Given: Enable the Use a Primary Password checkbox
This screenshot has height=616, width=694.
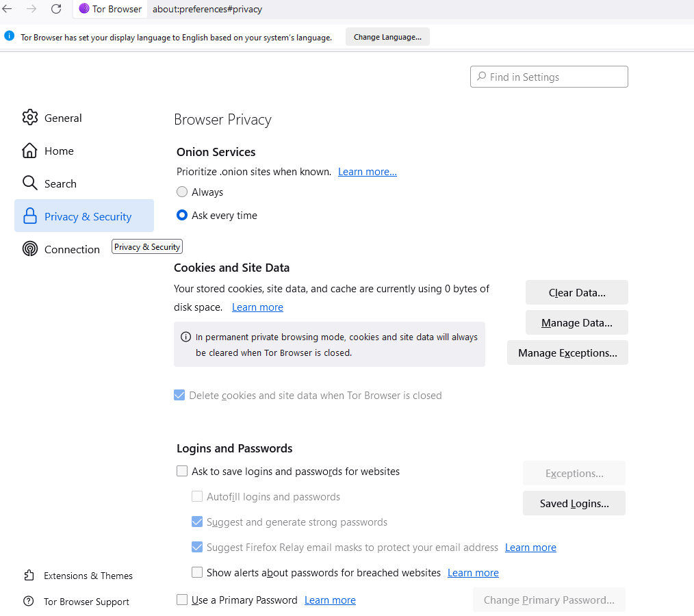Looking at the screenshot, I should 182,600.
